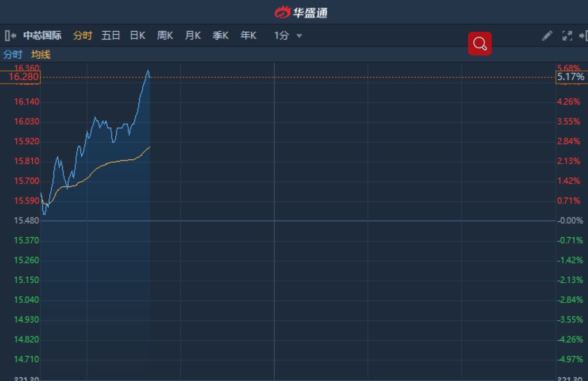Viewport: 588px width, 381px height.
Task: Select the 周K weekly candlestick tab
Action: click(165, 36)
